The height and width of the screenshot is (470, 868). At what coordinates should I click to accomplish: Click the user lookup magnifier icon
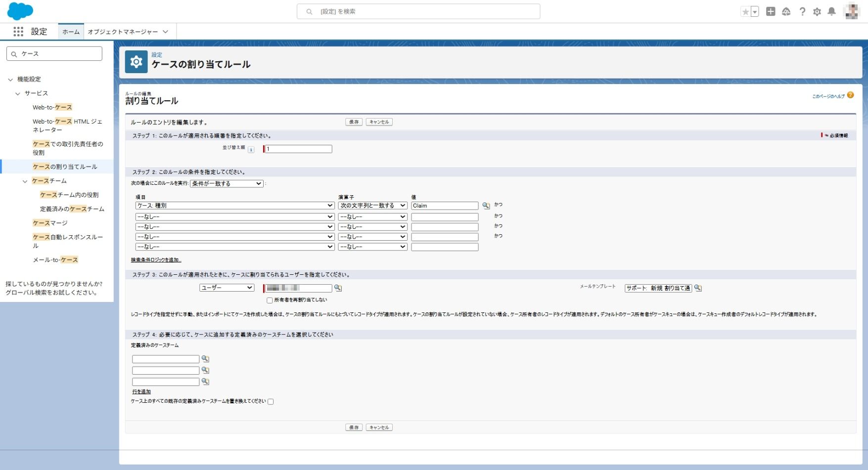338,288
